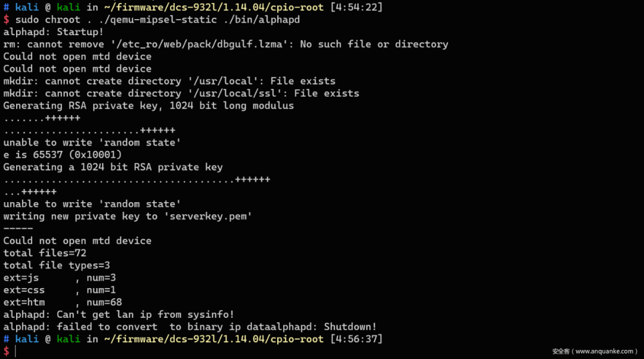Click the first 'Could not open mtd device' line
Screen dimensions: 644x359
[77, 57]
